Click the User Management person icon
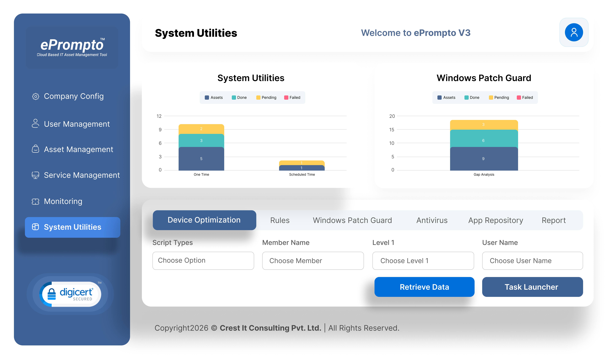This screenshot has width=608, height=364. click(36, 124)
